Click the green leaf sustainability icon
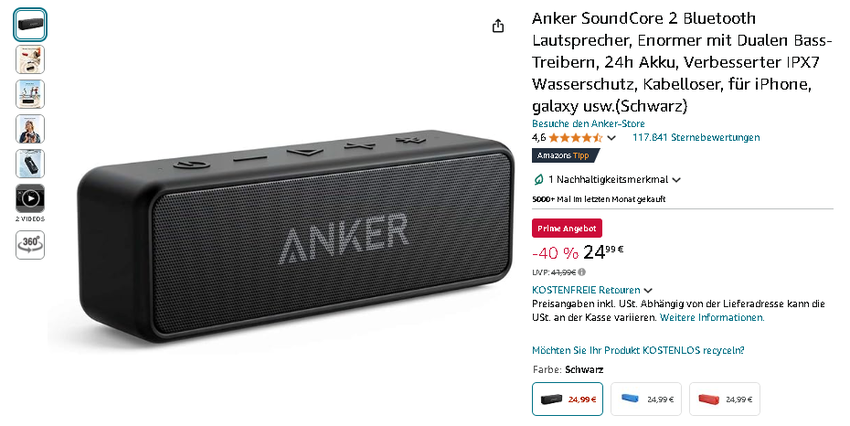Viewport: 850px width, 426px height. [539, 179]
